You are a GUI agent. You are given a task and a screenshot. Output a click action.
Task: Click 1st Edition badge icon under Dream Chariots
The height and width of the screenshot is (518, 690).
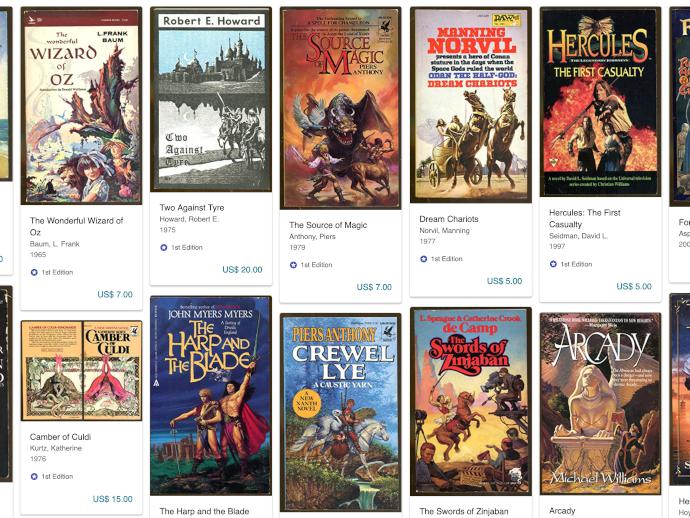point(423,259)
